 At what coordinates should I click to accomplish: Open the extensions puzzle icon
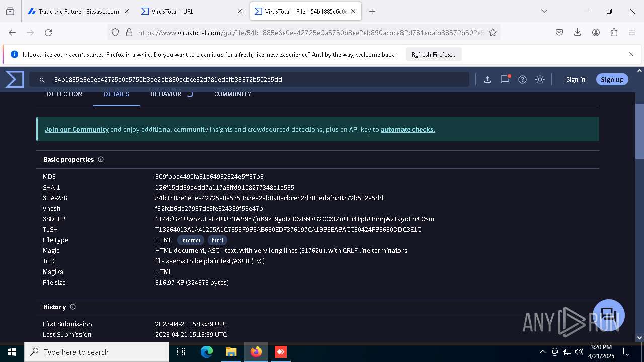click(x=614, y=32)
